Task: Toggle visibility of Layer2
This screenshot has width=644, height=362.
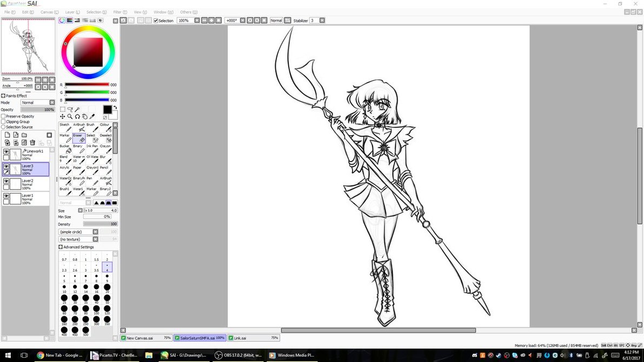Action: click(6, 181)
